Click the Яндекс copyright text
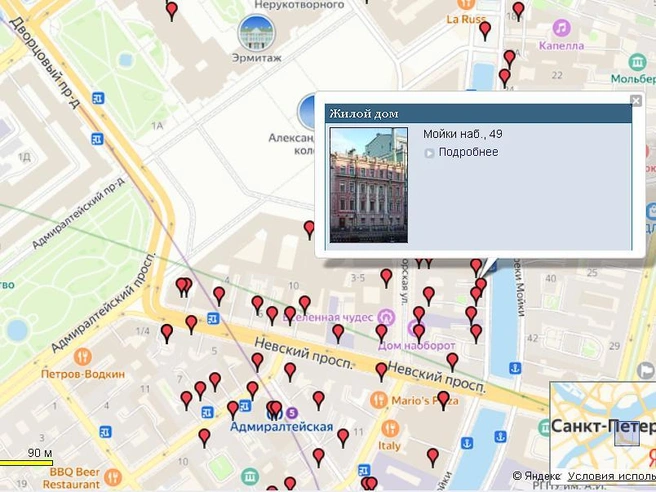The image size is (656, 492). pyautogui.click(x=536, y=476)
